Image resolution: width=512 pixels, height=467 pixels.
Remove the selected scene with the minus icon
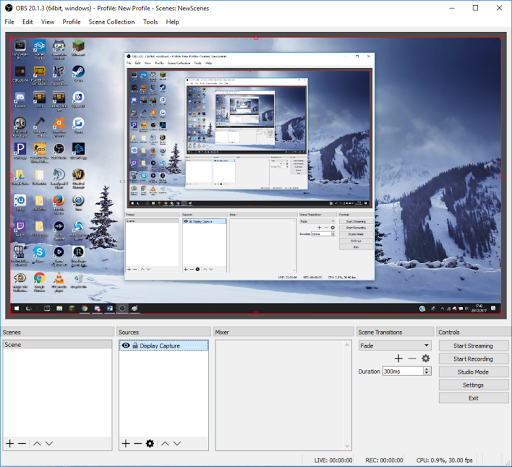click(22, 443)
